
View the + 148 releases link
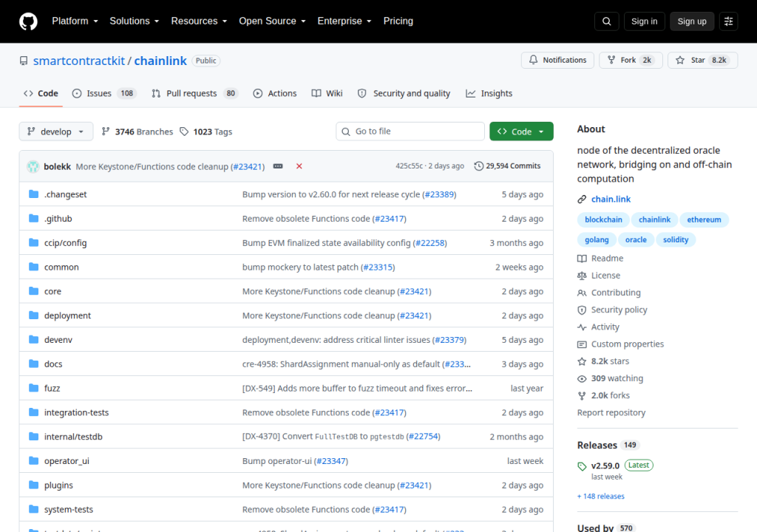click(x=600, y=497)
